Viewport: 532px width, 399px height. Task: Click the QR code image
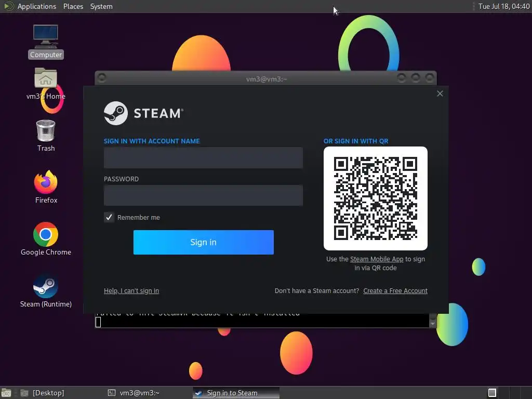coord(375,198)
